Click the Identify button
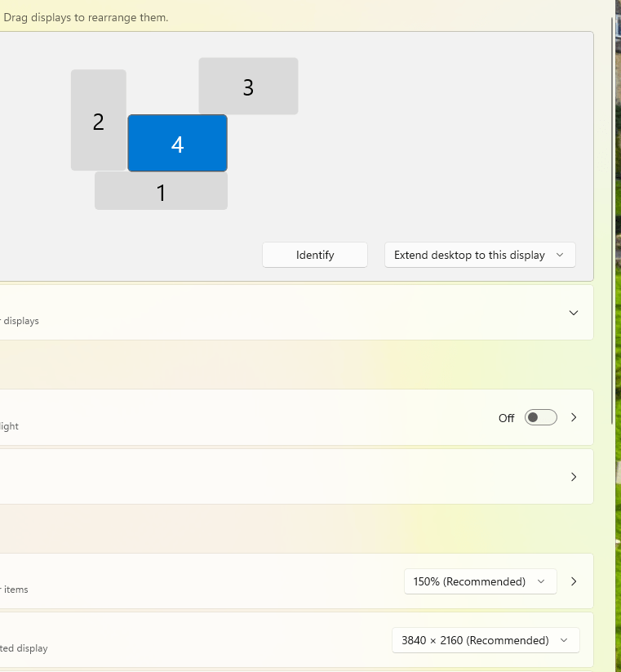This screenshot has width=621, height=672. click(x=315, y=255)
